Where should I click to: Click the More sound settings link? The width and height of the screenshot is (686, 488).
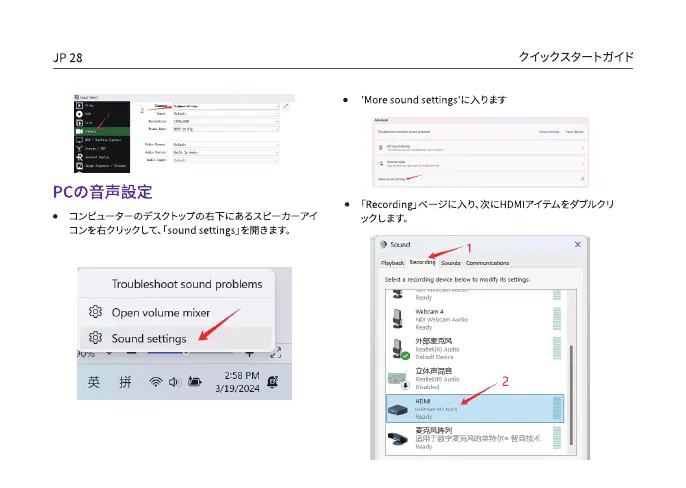391,178
